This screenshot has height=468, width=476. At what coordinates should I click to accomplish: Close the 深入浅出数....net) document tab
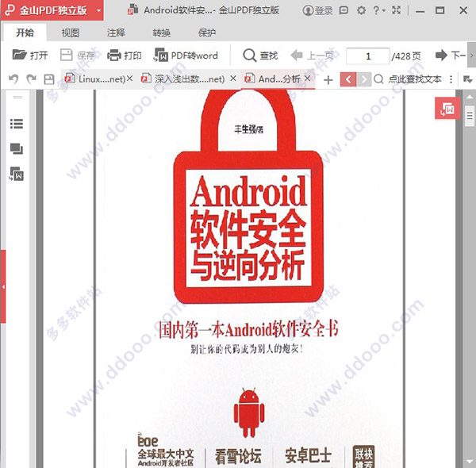[x=232, y=79]
